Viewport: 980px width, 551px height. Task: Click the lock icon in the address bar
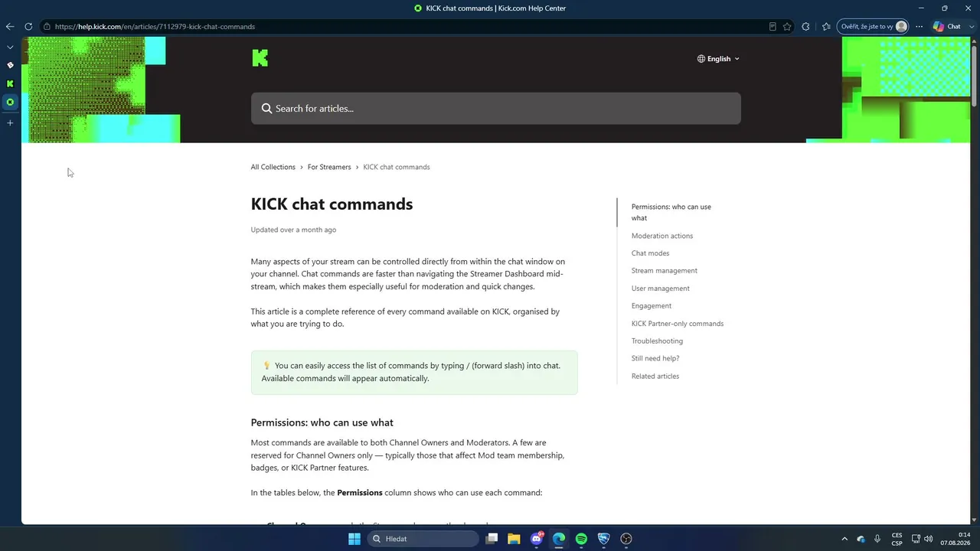tap(47, 27)
